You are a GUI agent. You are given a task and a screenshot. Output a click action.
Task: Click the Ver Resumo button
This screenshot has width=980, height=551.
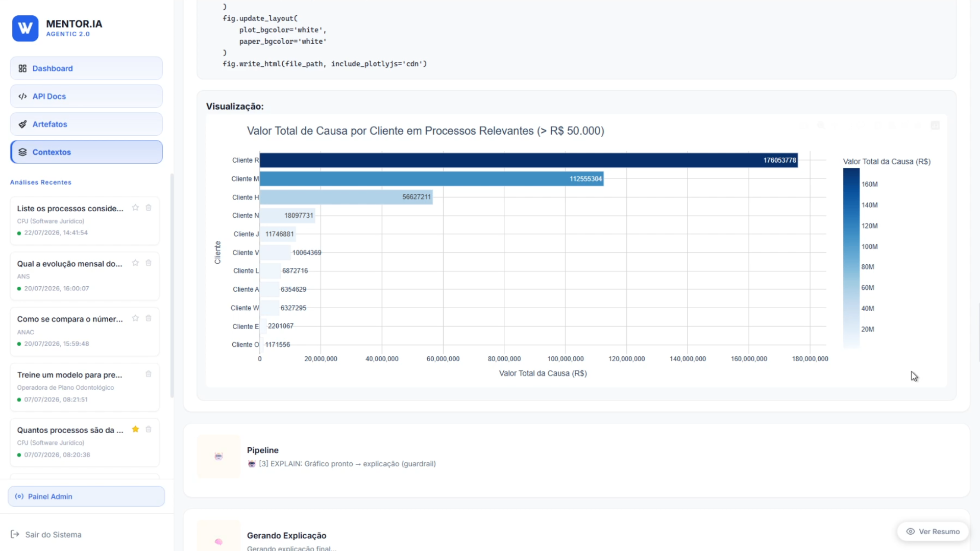coord(933,532)
